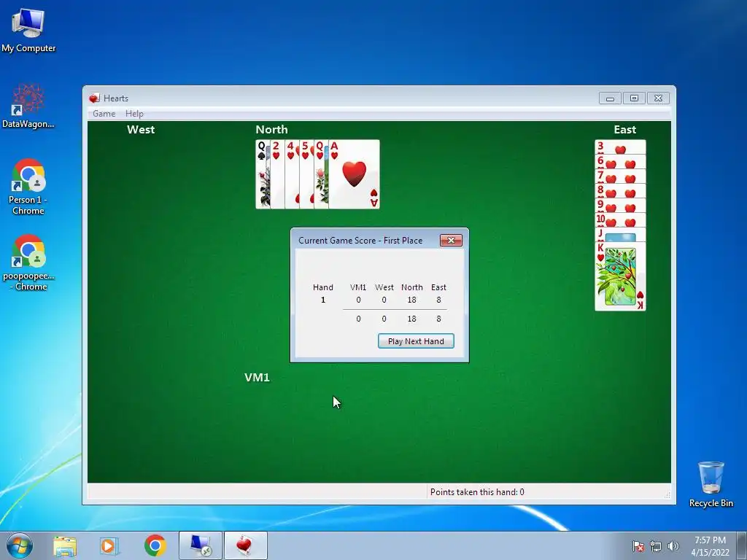The image size is (747, 560).
Task: Close the Hearts window
Action: (x=659, y=98)
